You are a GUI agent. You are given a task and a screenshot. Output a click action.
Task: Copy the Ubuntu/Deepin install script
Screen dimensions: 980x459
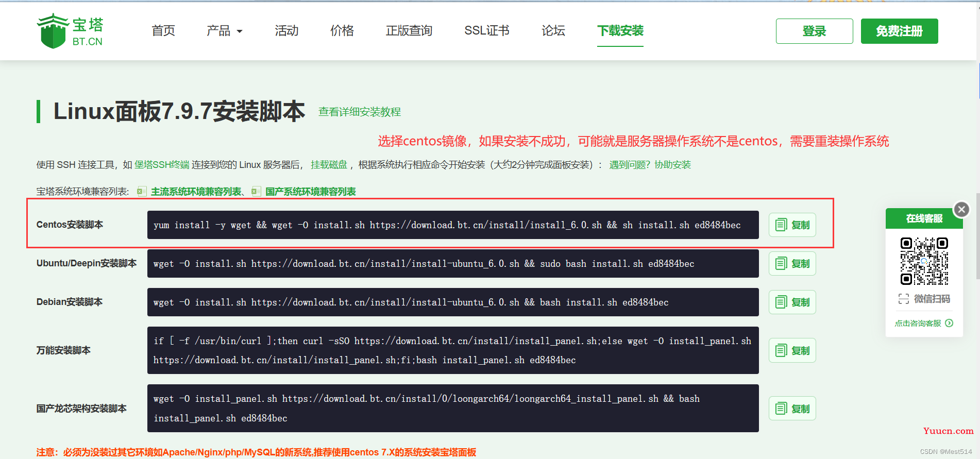[792, 264]
